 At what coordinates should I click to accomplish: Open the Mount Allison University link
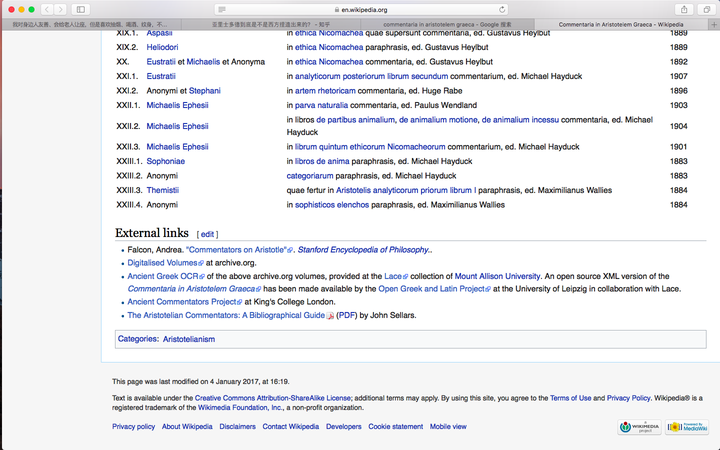(x=497, y=276)
